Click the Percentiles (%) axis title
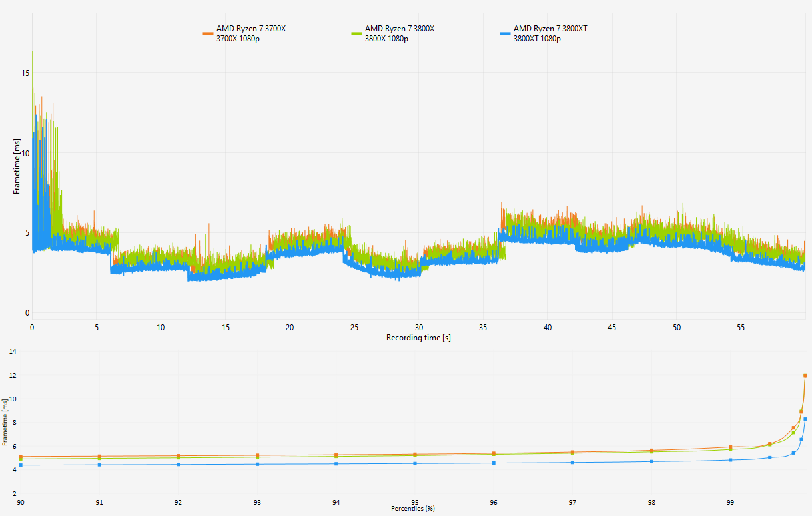The height and width of the screenshot is (516, 812). point(412,508)
